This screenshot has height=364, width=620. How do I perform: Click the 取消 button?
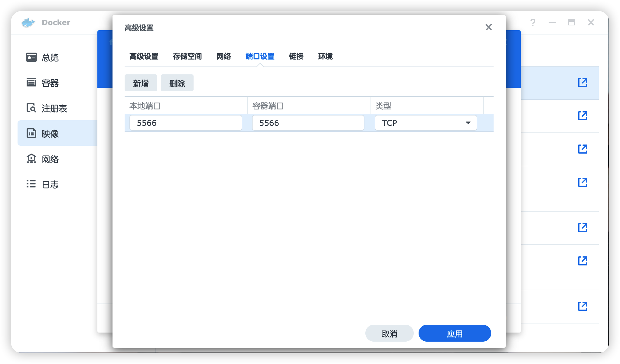(389, 333)
